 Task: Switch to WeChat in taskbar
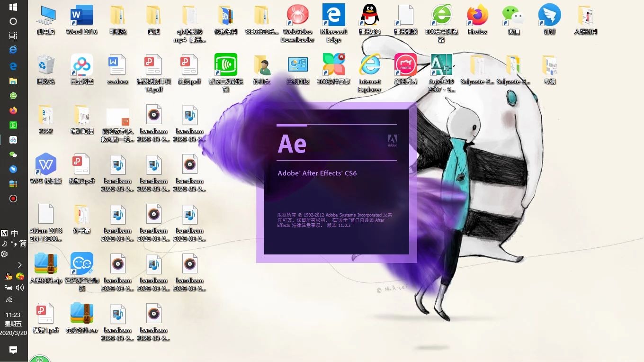click(13, 154)
